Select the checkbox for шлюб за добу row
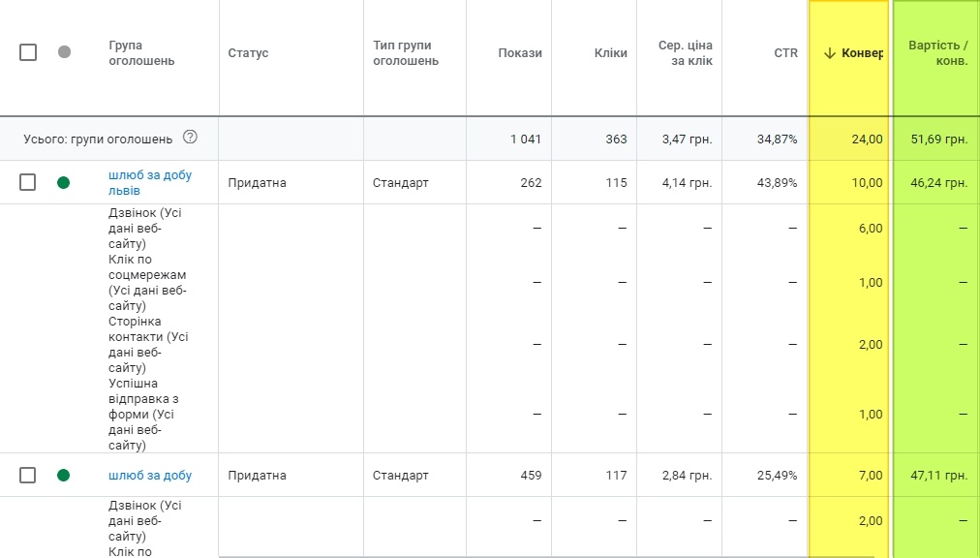 28,475
